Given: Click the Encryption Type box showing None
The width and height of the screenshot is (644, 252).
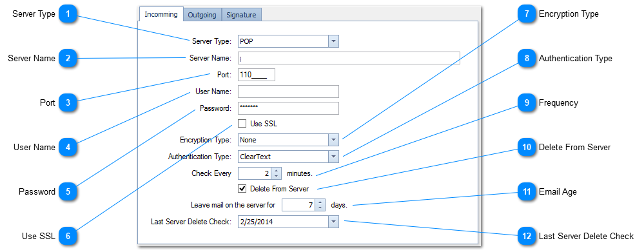Looking at the screenshot, I should [x=288, y=140].
